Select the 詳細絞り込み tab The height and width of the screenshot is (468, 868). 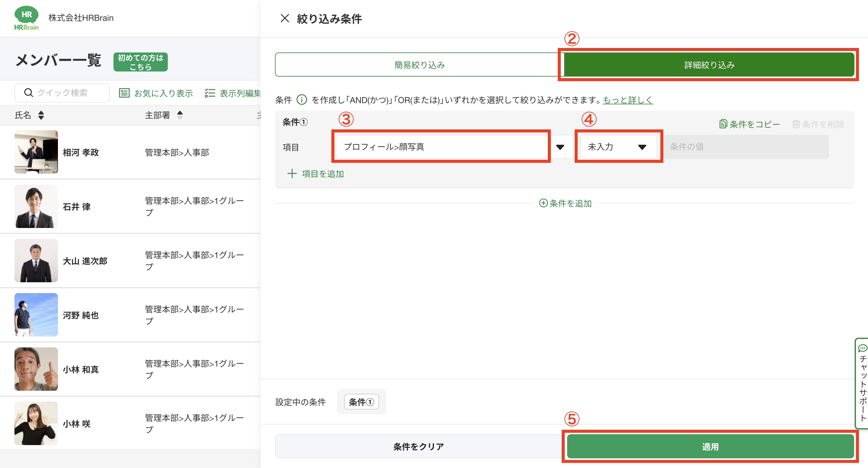(x=709, y=65)
